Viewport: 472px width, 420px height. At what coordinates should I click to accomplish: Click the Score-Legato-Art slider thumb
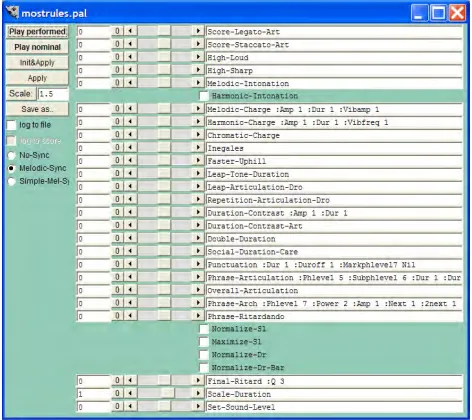click(x=164, y=31)
